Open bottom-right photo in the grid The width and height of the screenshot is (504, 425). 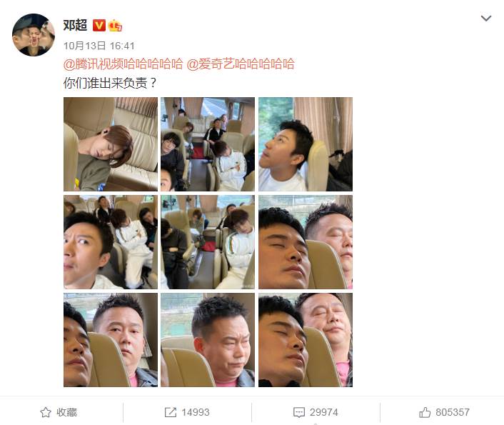coord(306,340)
